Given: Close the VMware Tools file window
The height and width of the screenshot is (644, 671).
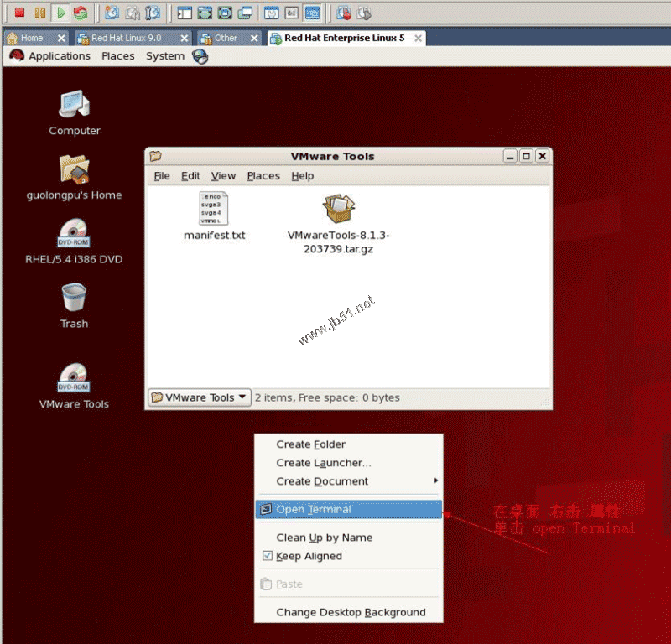Looking at the screenshot, I should (x=542, y=156).
